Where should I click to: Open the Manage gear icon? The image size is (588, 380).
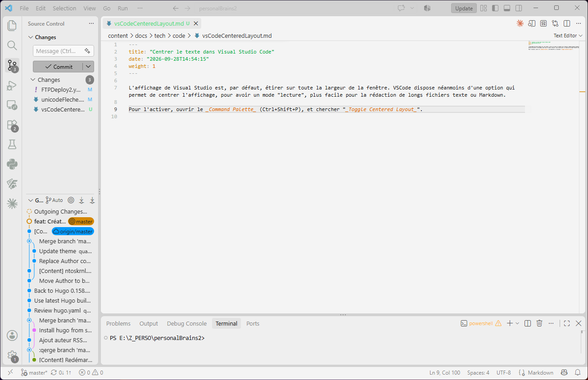[12, 355]
